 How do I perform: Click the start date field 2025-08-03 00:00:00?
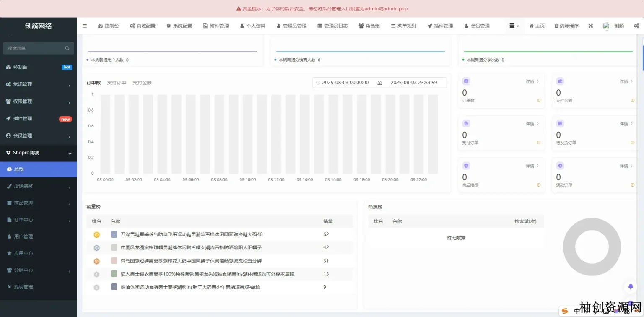[345, 83]
